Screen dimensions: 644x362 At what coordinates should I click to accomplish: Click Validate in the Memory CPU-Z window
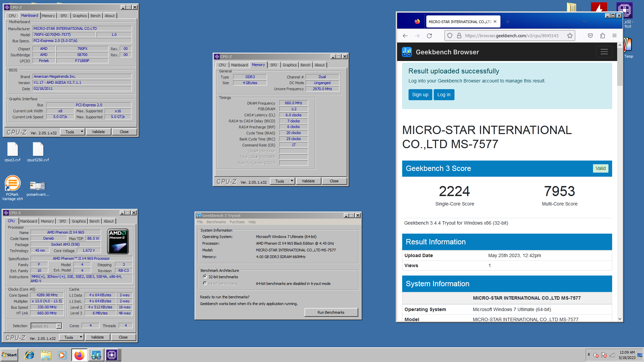click(308, 181)
